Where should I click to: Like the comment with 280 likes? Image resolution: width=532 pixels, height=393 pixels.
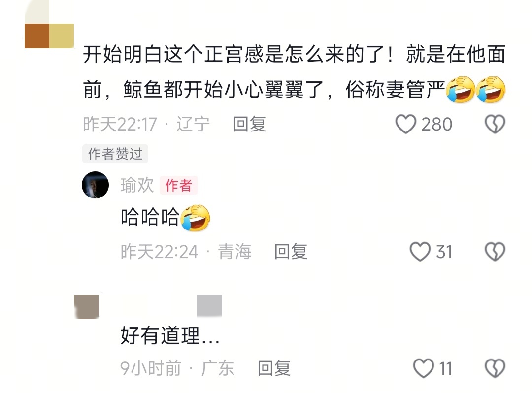pos(406,124)
